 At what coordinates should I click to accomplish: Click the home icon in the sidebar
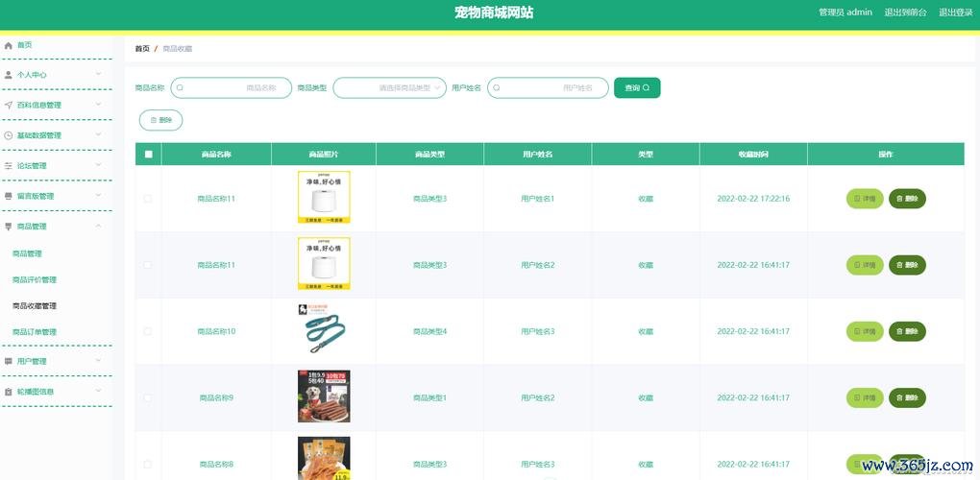[8, 45]
